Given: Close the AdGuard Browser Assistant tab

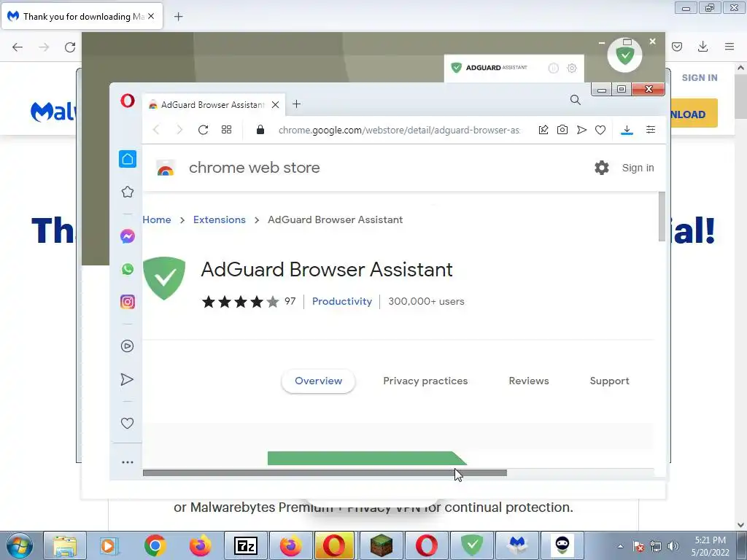Looking at the screenshot, I should pyautogui.click(x=275, y=105).
